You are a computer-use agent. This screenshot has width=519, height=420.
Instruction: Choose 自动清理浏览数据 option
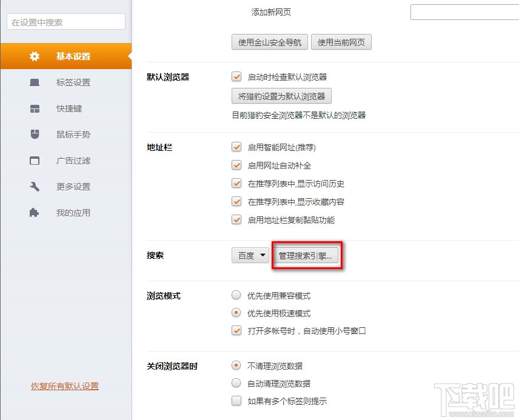pyautogui.click(x=236, y=383)
